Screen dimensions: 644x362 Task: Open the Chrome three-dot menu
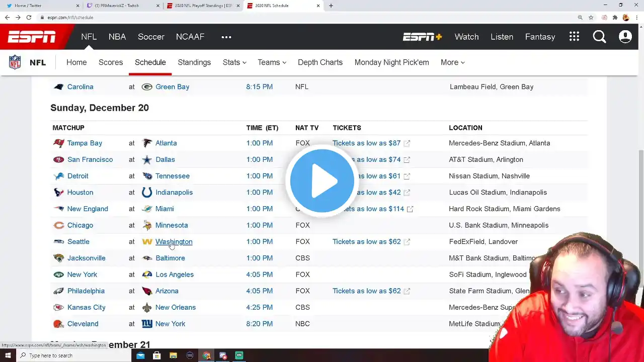636,17
